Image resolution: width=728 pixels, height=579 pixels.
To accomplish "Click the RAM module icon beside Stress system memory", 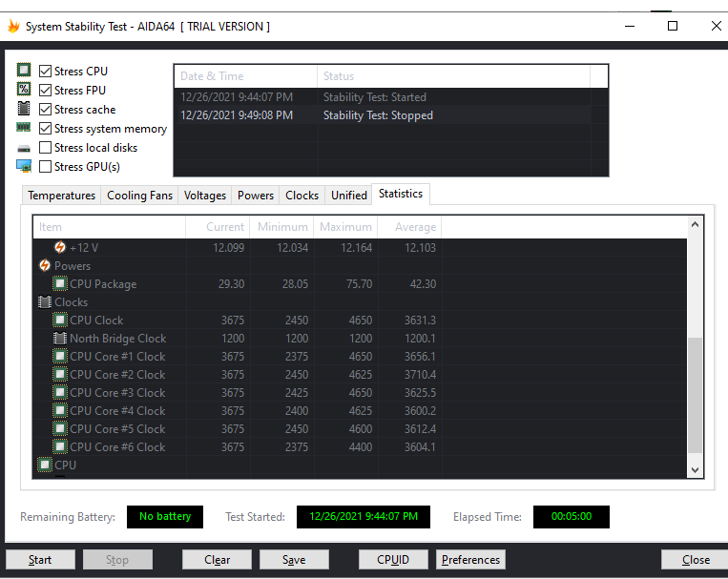I will pos(24,127).
